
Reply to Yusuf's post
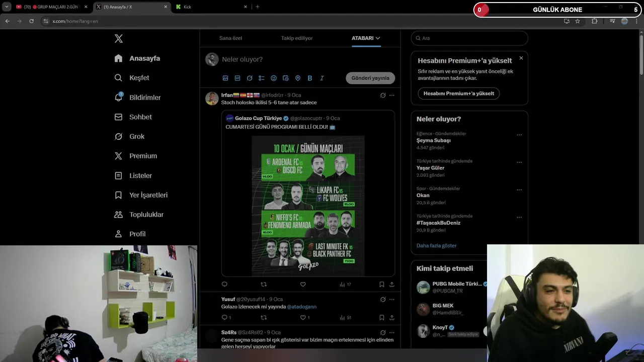click(x=226, y=318)
